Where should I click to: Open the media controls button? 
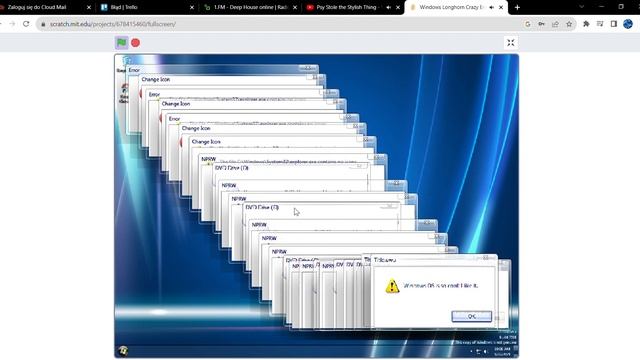(x=600, y=24)
